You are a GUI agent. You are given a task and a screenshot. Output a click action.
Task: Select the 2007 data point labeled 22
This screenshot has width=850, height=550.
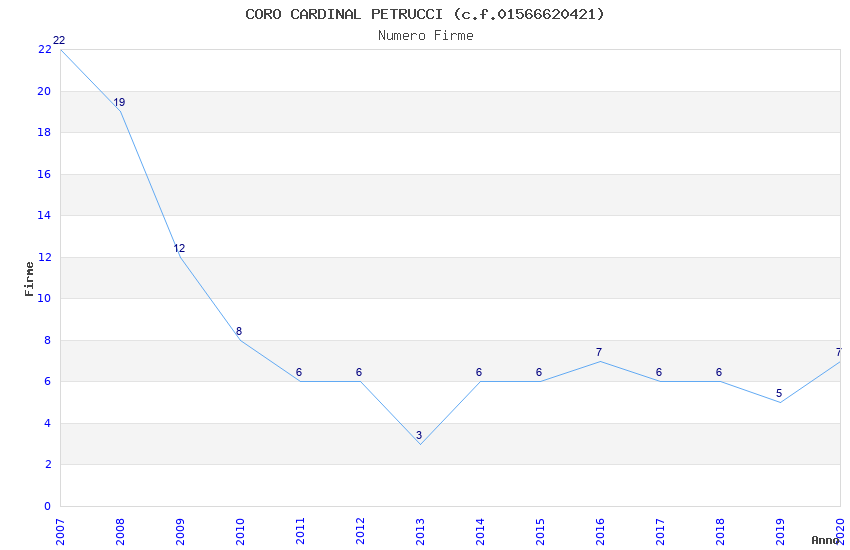point(60,49)
